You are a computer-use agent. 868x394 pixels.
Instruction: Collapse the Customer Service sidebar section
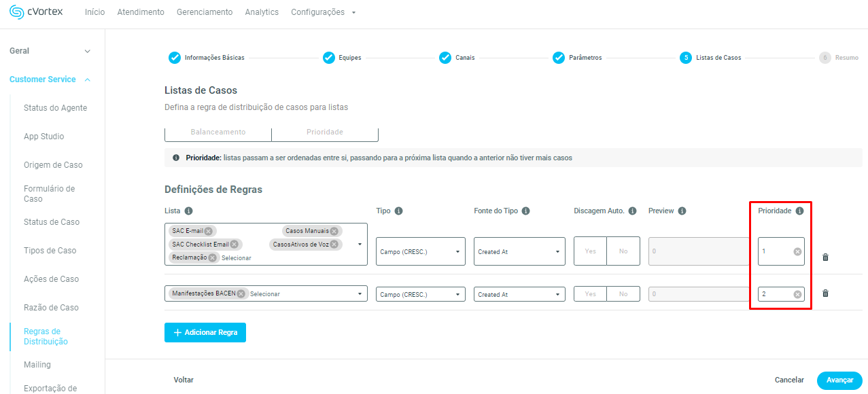[x=87, y=79]
